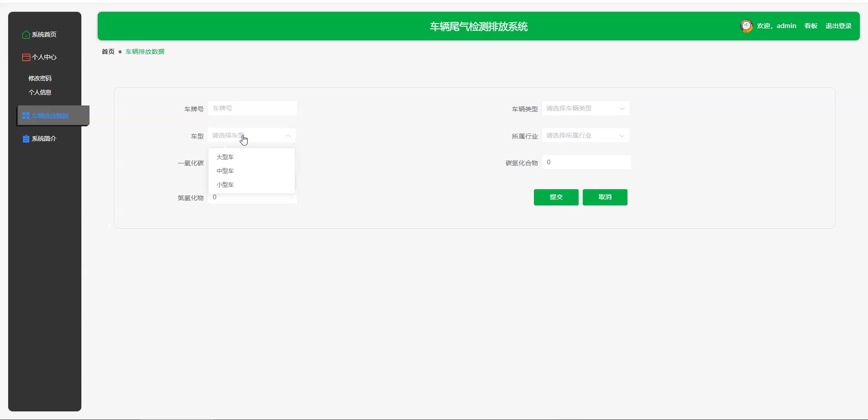Image resolution: width=868 pixels, height=420 pixels.
Task: Click the grid icon beside 车辆排放数据
Action: (26, 116)
